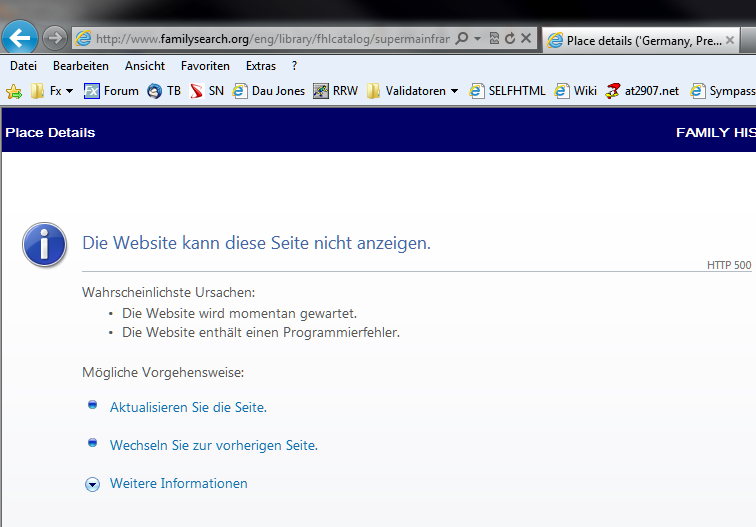This screenshot has height=527, width=756.
Task: Open the TB Thunderbird bookmark
Action: click(164, 91)
